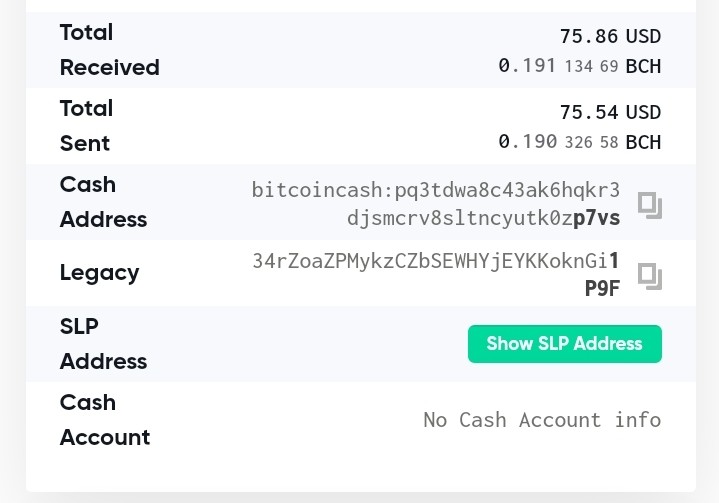The width and height of the screenshot is (719, 503).
Task: Copy the Cash Address with copy icon
Action: click(650, 205)
